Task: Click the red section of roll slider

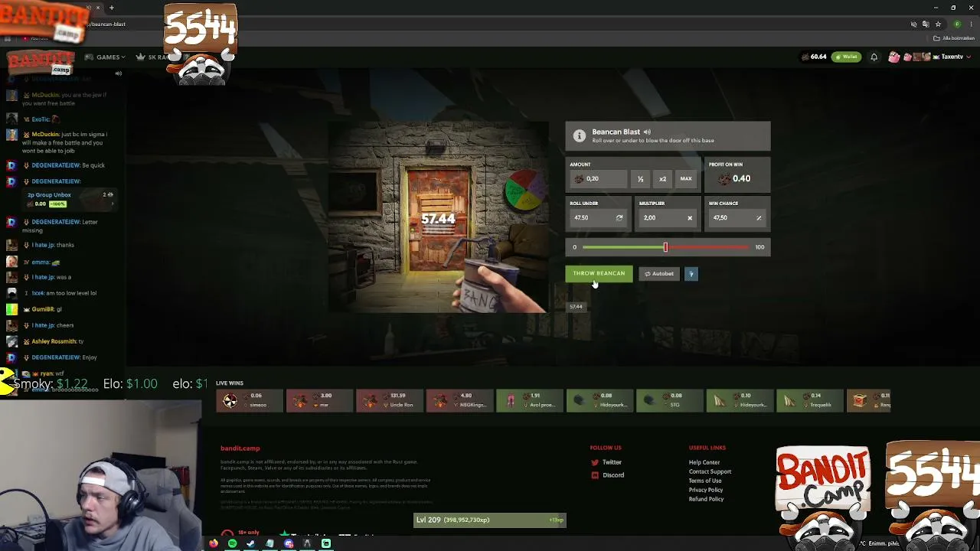Action: (708, 247)
